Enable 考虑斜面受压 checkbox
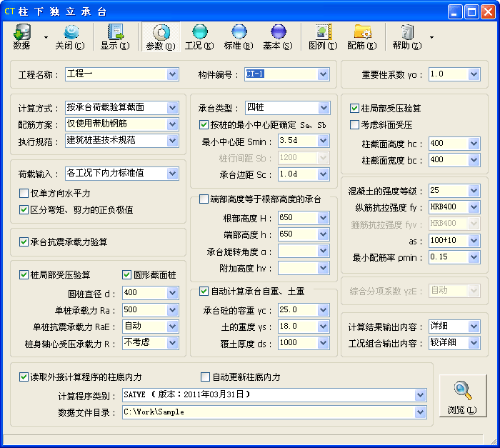This screenshot has height=448, width=500. pos(354,124)
